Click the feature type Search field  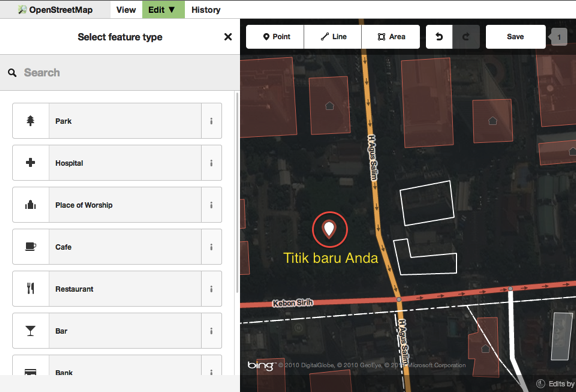point(120,73)
